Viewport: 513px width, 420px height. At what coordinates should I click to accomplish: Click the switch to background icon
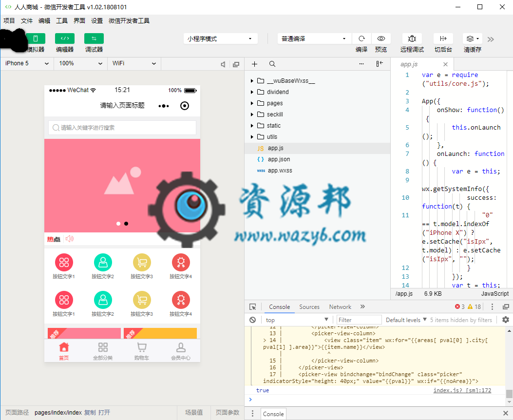click(443, 38)
